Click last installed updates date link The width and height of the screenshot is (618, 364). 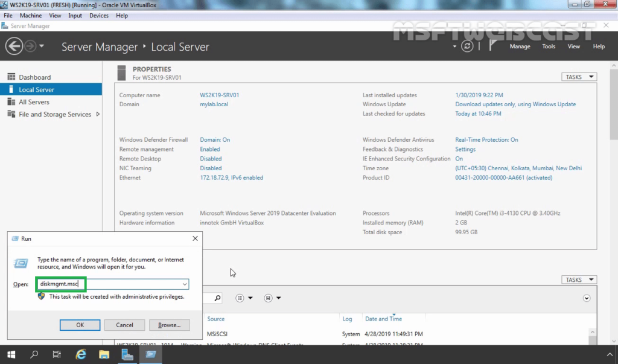(479, 95)
